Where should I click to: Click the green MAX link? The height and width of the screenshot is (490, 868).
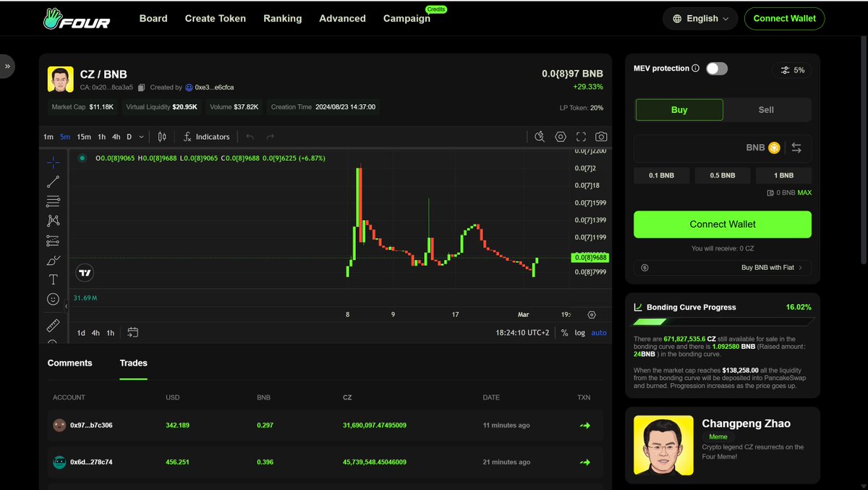pos(804,193)
